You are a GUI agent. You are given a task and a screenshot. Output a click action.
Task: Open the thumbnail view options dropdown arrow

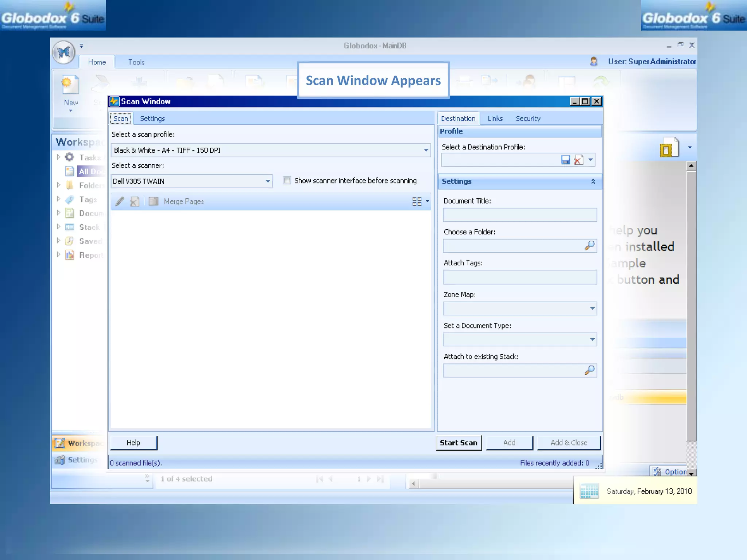(427, 201)
